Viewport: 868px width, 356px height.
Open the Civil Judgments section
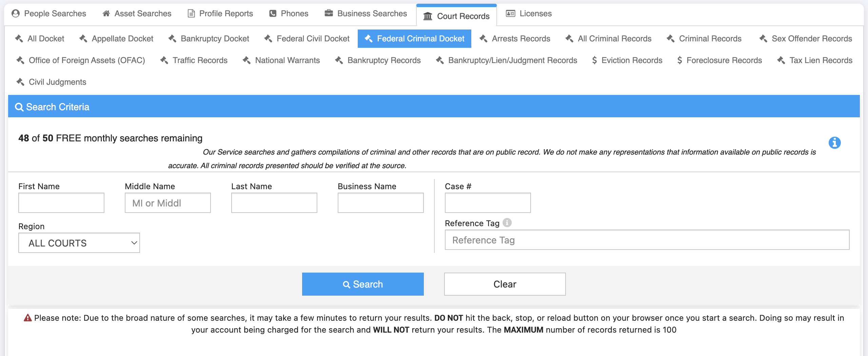coord(52,82)
